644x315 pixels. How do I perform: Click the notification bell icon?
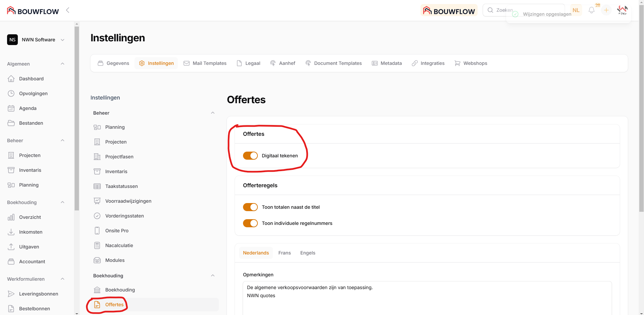(591, 10)
